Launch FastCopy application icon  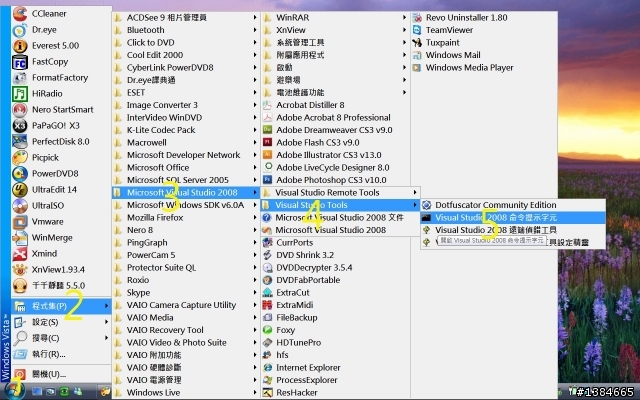(61, 62)
